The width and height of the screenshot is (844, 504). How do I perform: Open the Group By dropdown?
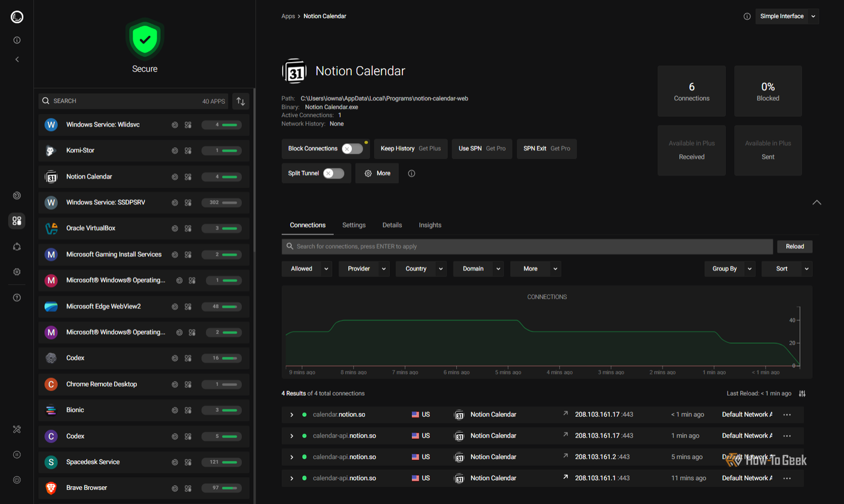[x=730, y=269]
